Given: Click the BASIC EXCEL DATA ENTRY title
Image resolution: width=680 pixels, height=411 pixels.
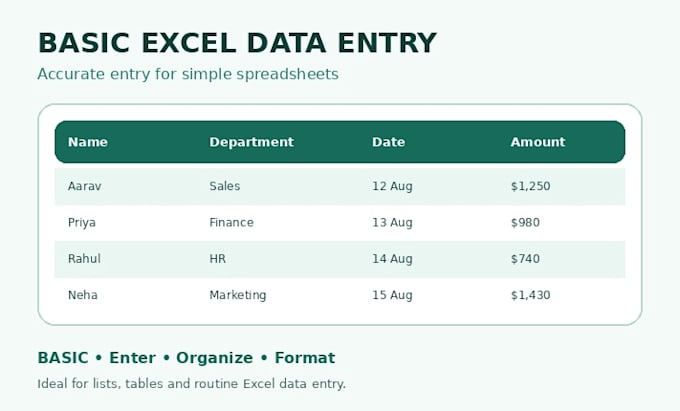Looking at the screenshot, I should coord(237,43).
